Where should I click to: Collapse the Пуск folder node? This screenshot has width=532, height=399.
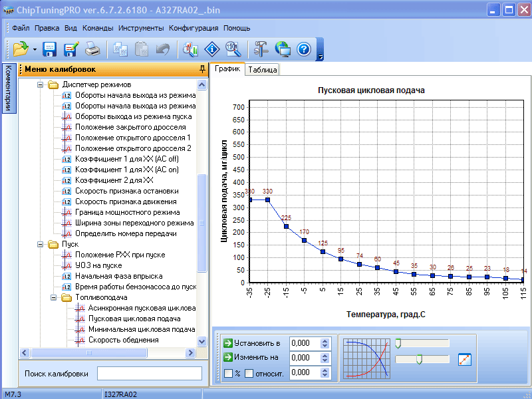tap(40, 244)
